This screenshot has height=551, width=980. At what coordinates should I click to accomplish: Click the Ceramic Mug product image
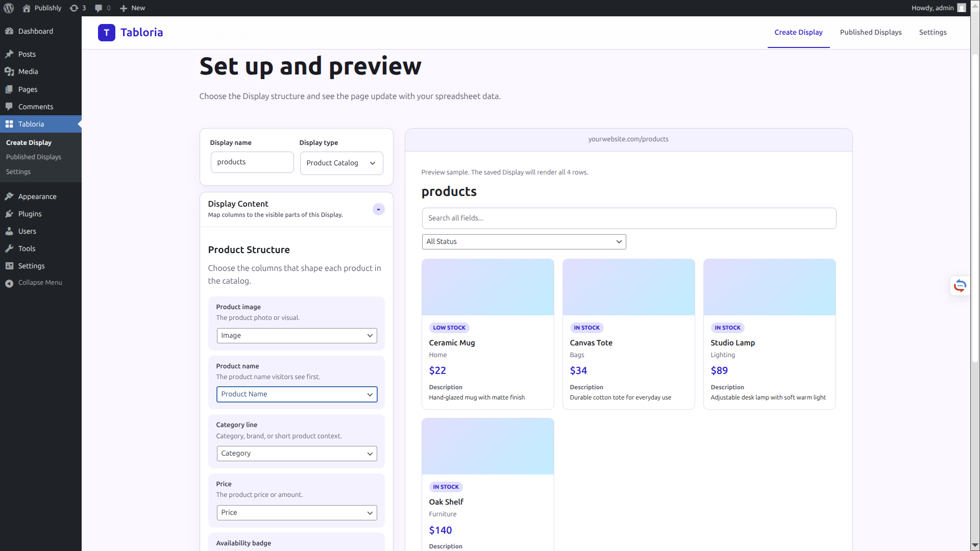[487, 287]
